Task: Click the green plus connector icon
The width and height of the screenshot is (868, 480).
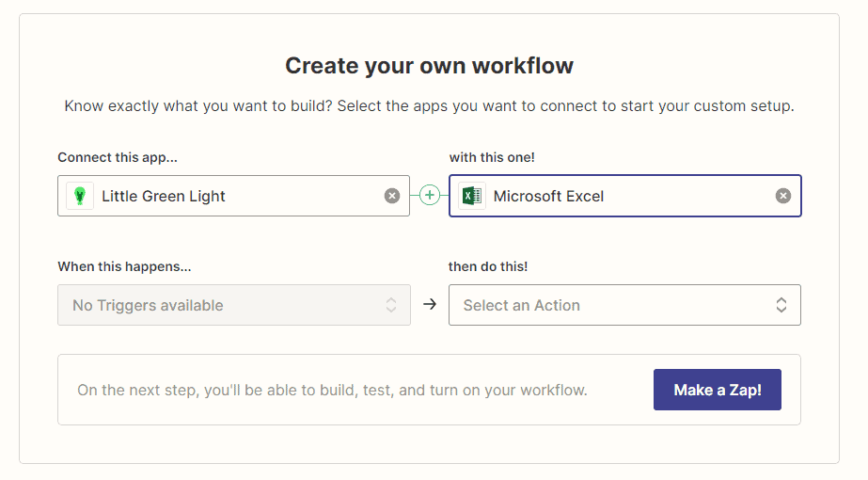Action: tap(430, 195)
